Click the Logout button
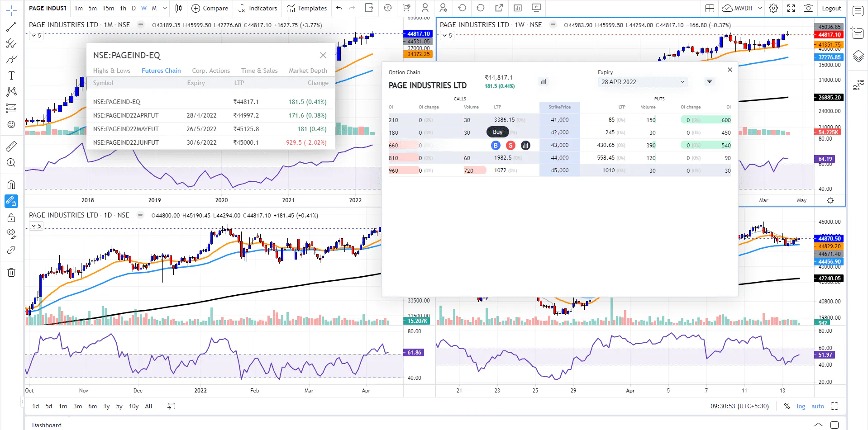Screen dimensions: 868x430 pyautogui.click(x=831, y=8)
